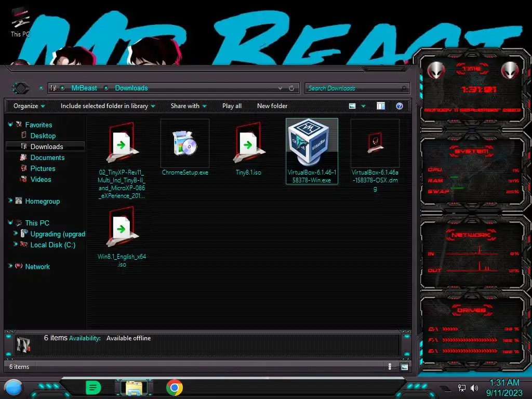Expand the Network node

pyautogui.click(x=10, y=266)
